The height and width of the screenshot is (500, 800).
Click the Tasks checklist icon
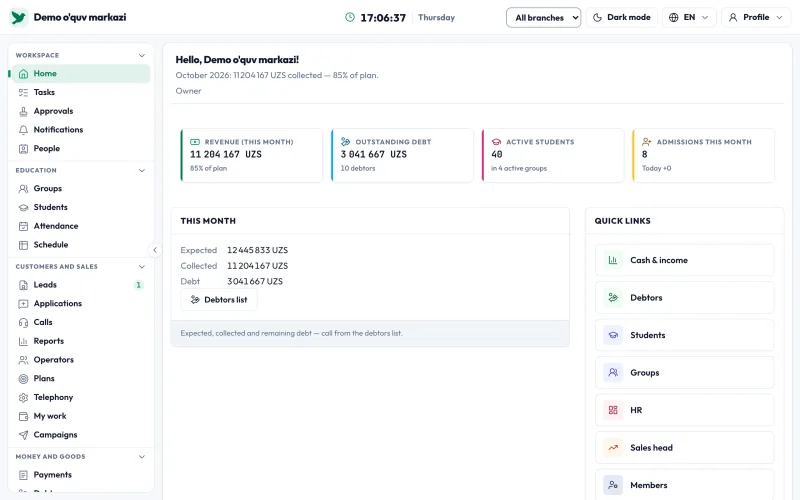pyautogui.click(x=23, y=92)
